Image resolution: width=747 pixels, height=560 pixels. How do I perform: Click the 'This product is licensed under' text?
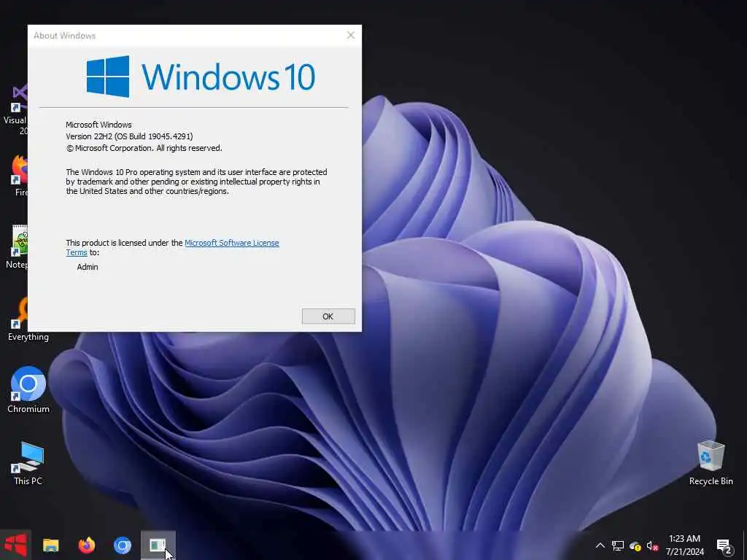[x=124, y=243]
